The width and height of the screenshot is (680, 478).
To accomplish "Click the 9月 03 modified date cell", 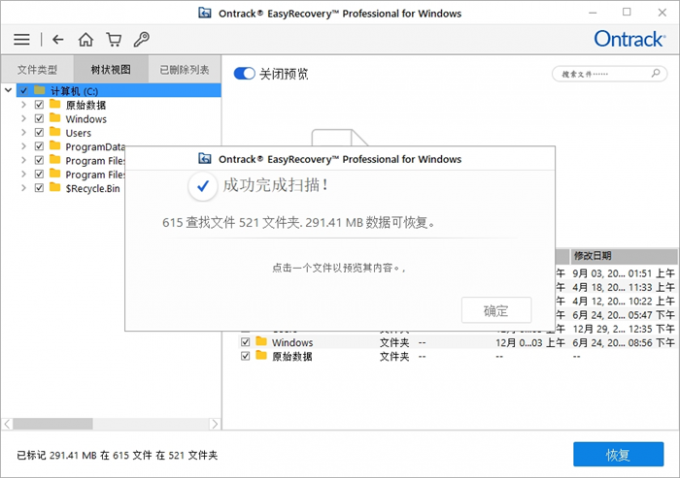I will [x=623, y=273].
